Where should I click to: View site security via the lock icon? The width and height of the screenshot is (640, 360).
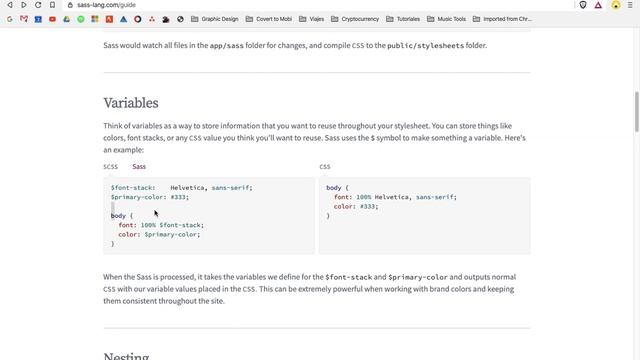(x=70, y=5)
